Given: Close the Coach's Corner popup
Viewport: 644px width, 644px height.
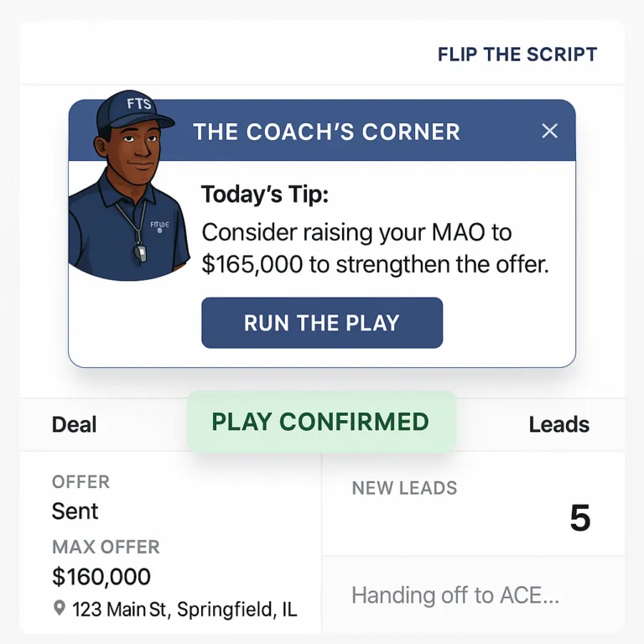Looking at the screenshot, I should point(549,131).
